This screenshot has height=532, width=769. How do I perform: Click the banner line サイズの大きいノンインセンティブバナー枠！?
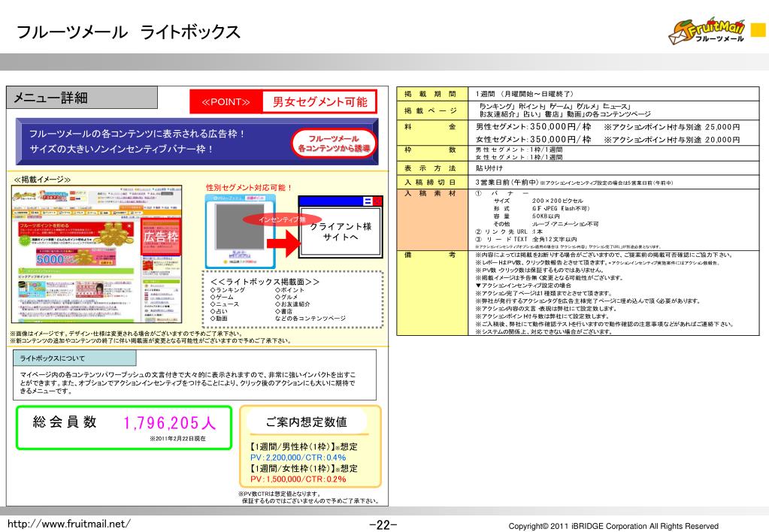coord(121,149)
